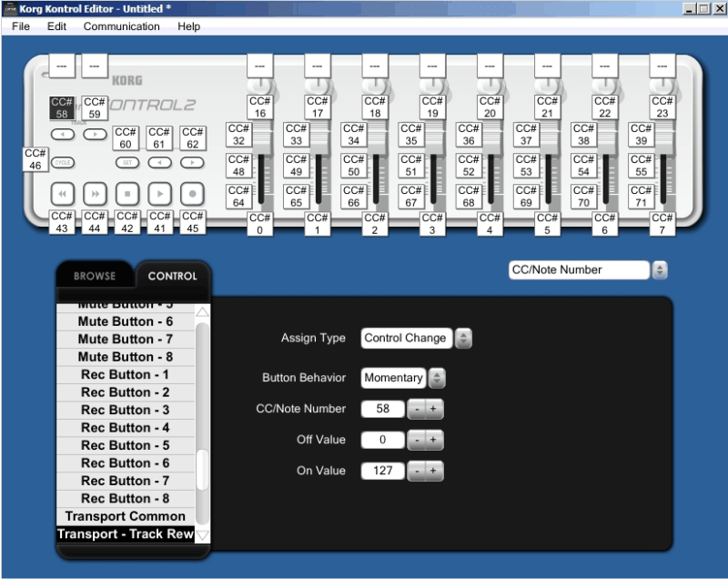
Task: Select Rec Button - 1 in list
Action: (125, 374)
